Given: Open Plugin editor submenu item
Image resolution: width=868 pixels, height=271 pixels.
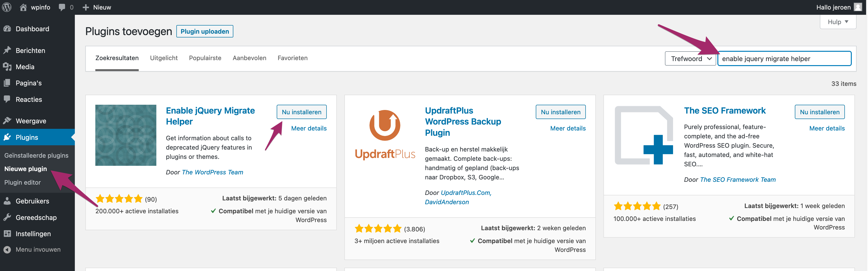Looking at the screenshot, I should click(x=23, y=182).
